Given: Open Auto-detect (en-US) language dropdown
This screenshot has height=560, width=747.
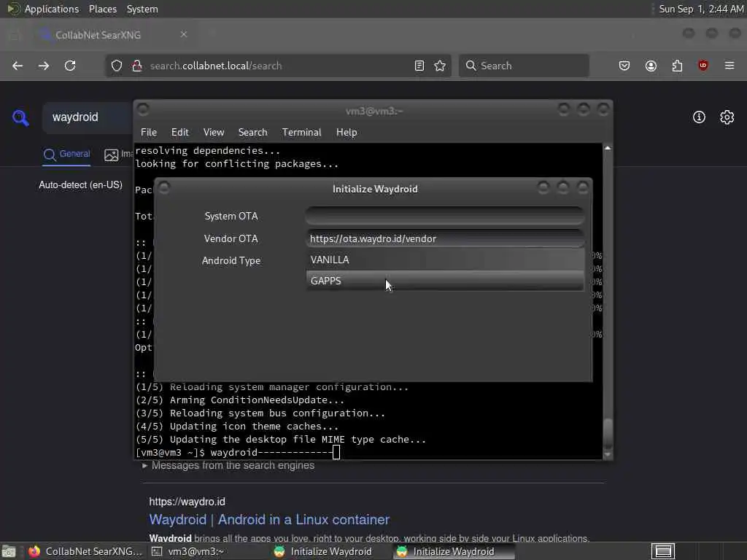Looking at the screenshot, I should 80,184.
